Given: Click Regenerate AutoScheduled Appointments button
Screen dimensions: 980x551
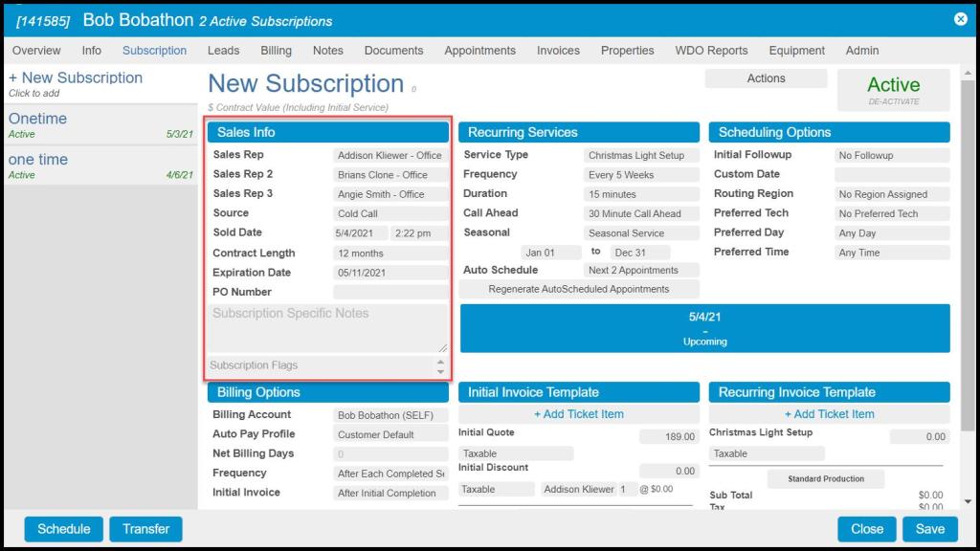Looking at the screenshot, I should pos(579,289).
